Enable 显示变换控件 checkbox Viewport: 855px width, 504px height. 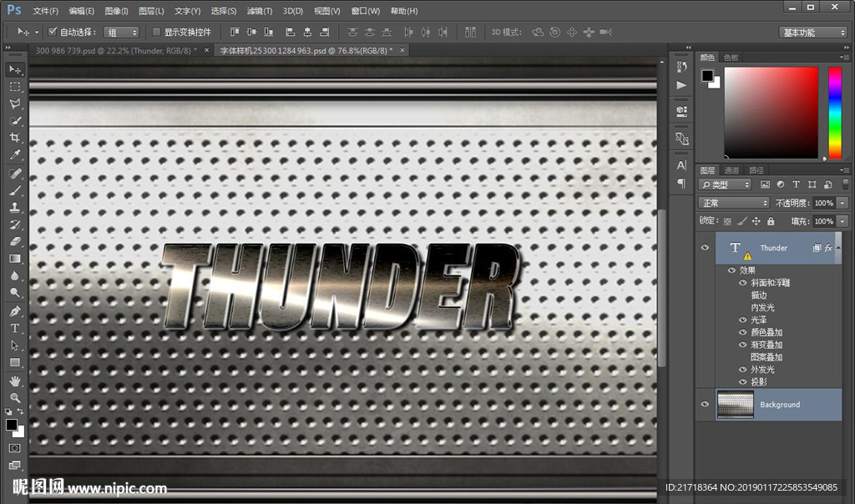click(x=156, y=32)
